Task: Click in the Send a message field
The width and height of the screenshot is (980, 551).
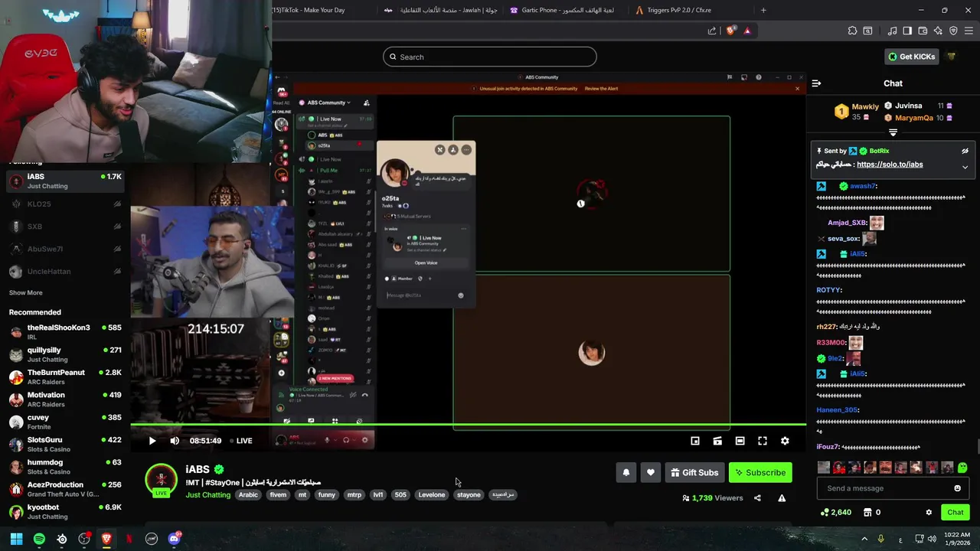Action: 884,488
